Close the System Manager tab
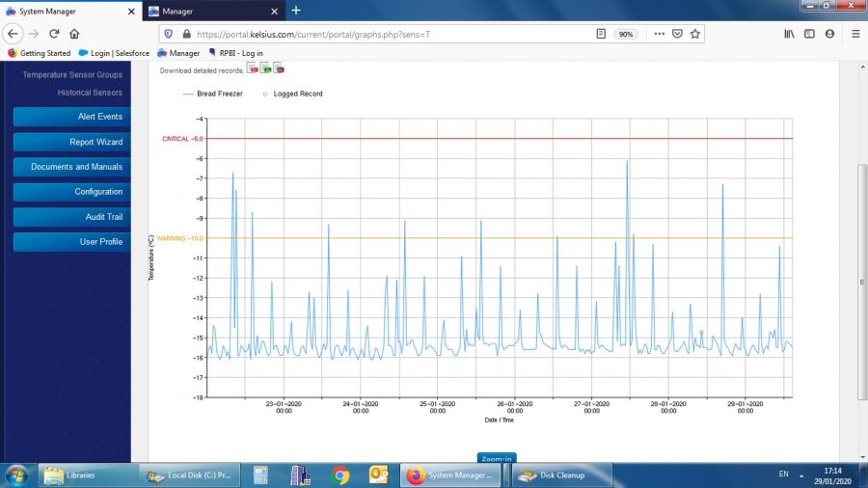Viewport: 868px width, 488px height. pos(131,11)
